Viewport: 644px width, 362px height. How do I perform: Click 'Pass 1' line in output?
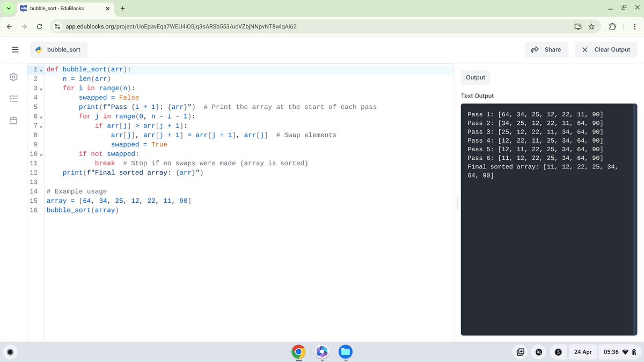pos(536,114)
